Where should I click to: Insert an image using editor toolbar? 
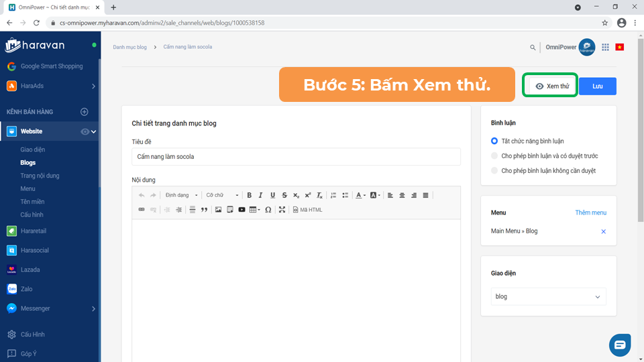click(x=218, y=210)
